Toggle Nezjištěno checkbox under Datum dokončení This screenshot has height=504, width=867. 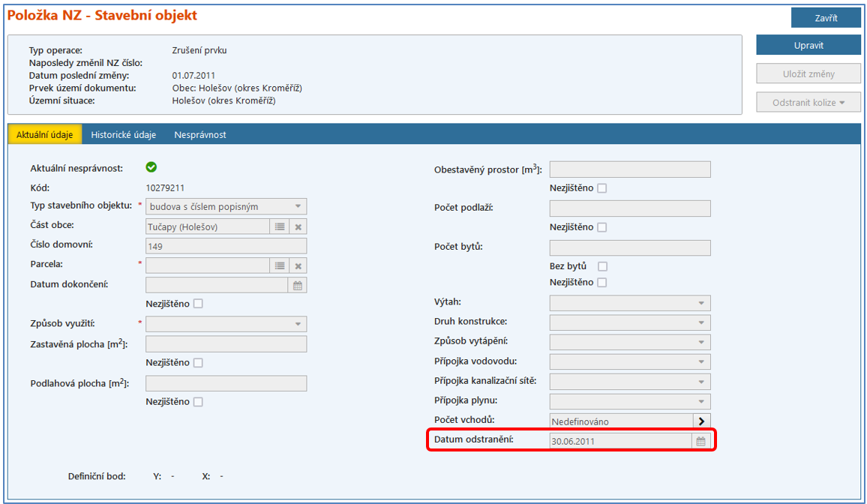click(x=198, y=304)
